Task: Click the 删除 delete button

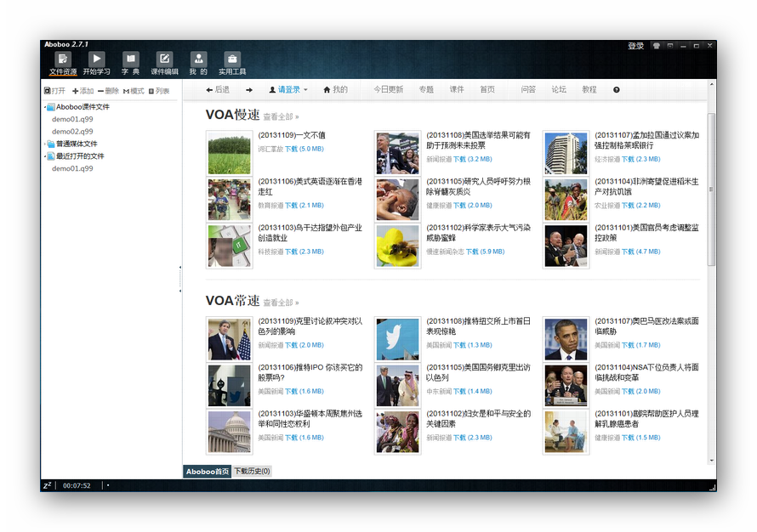Action: (108, 91)
